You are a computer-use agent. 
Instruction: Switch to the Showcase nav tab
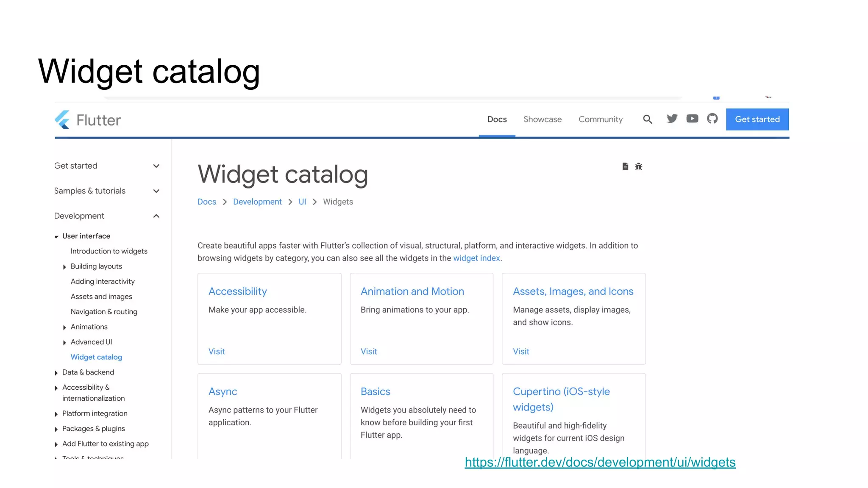click(x=542, y=119)
